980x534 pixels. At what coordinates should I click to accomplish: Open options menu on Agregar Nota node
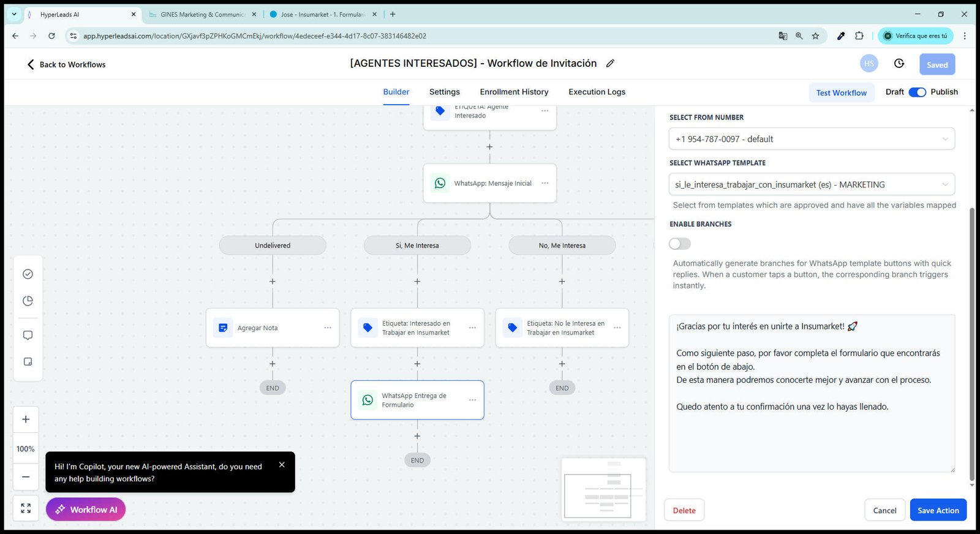328,328
